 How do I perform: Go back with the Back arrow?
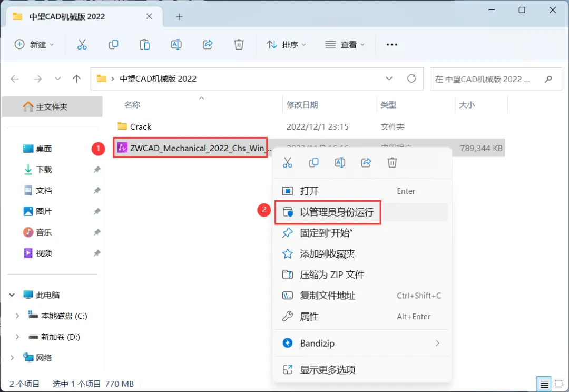point(15,79)
